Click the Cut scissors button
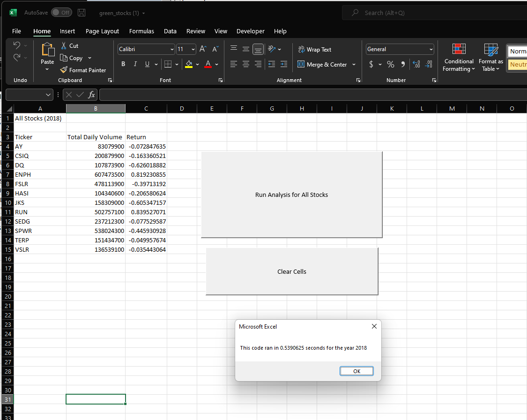Image resolution: width=527 pixels, height=420 pixels. (70, 46)
